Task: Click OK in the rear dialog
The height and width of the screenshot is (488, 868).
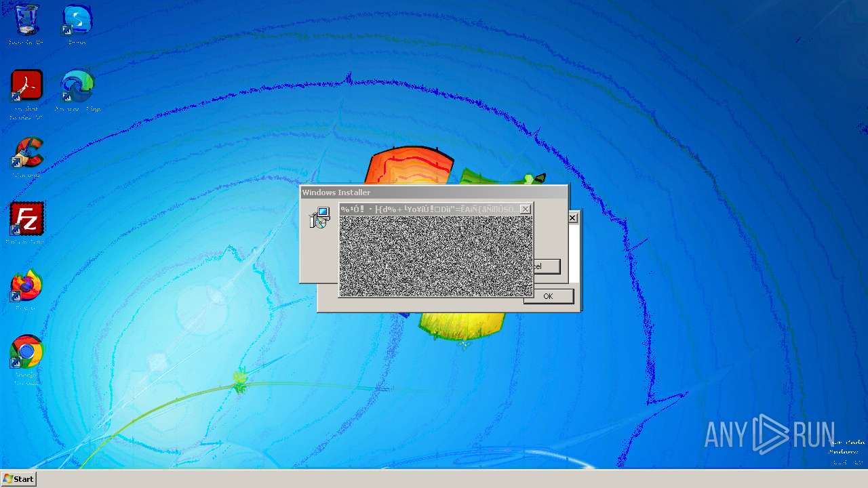Action: (548, 296)
